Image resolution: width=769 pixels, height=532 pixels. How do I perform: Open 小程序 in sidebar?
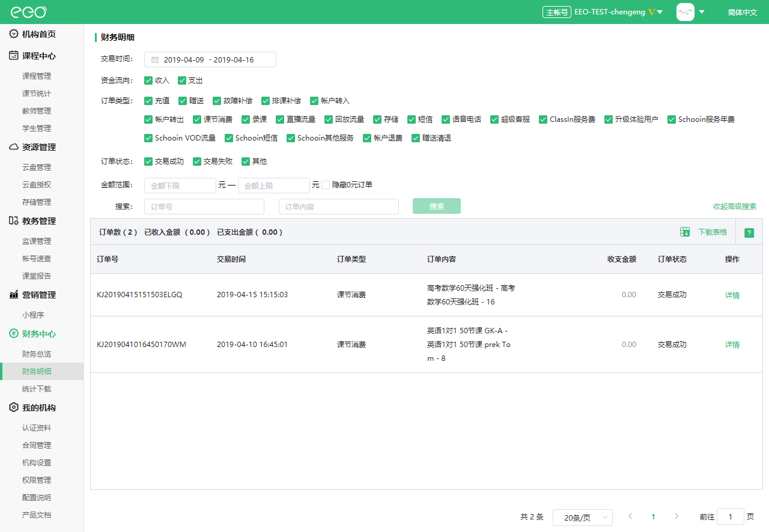point(33,315)
